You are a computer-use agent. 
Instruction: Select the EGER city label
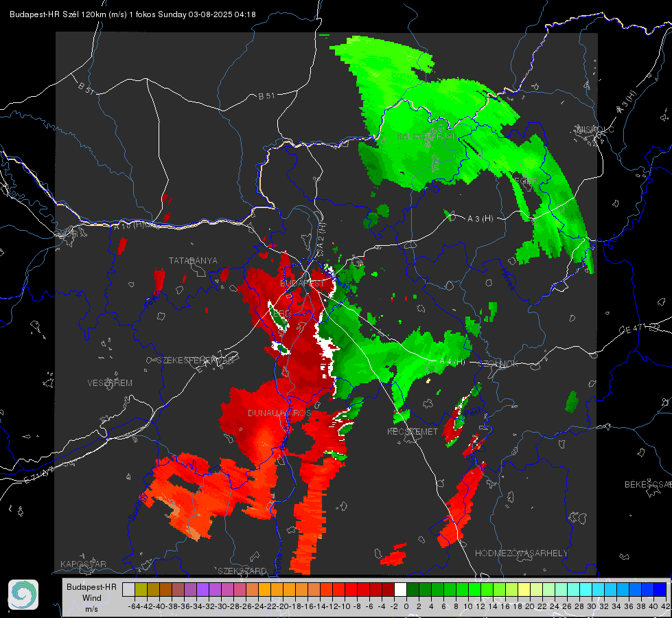pyautogui.click(x=526, y=181)
